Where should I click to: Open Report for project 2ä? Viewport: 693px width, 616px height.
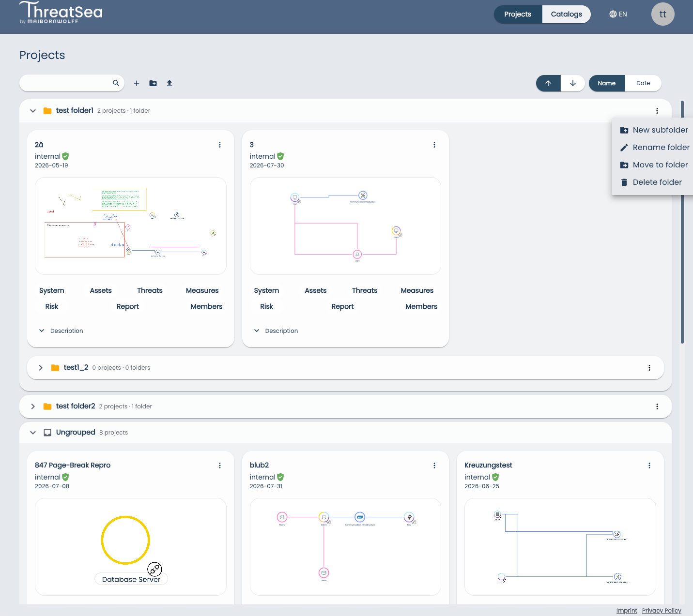pos(128,306)
